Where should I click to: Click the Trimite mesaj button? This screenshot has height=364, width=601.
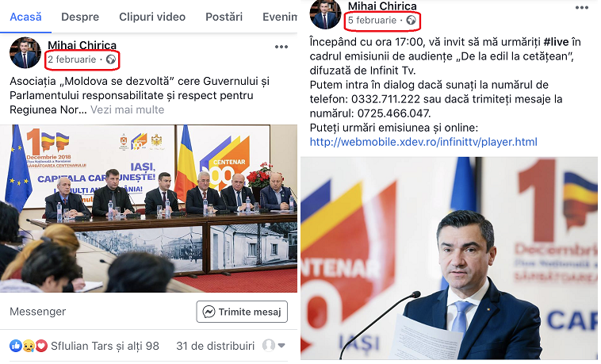coord(242,312)
